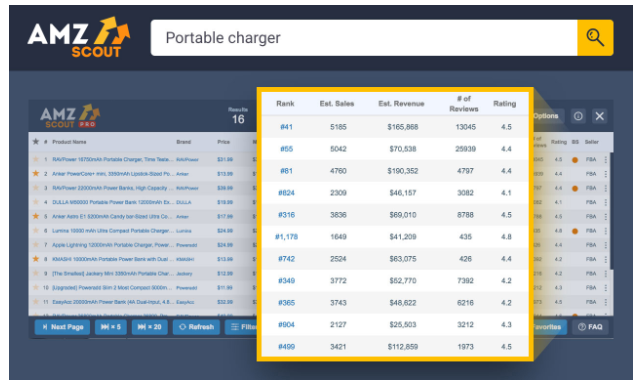This screenshot has height=385, width=642.
Task: Unstar the Anker PowerCore+ mini row
Action: [36, 174]
